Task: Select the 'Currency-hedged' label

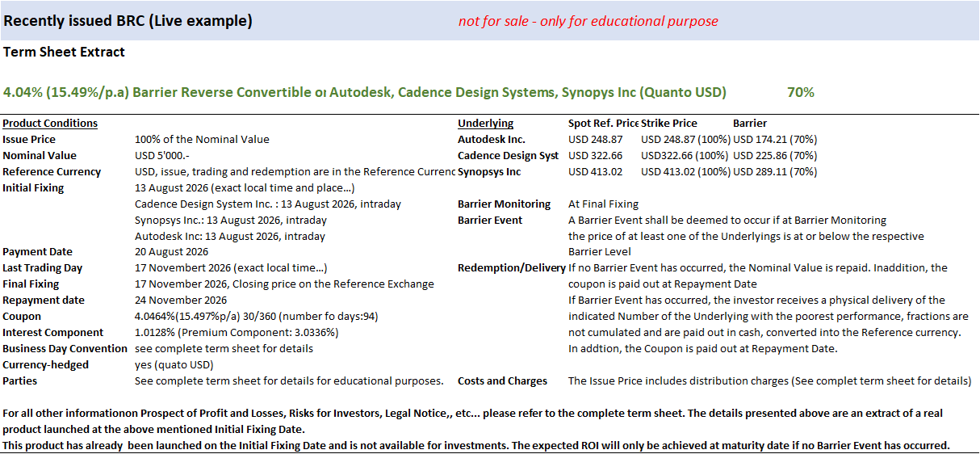Action: click(x=46, y=365)
